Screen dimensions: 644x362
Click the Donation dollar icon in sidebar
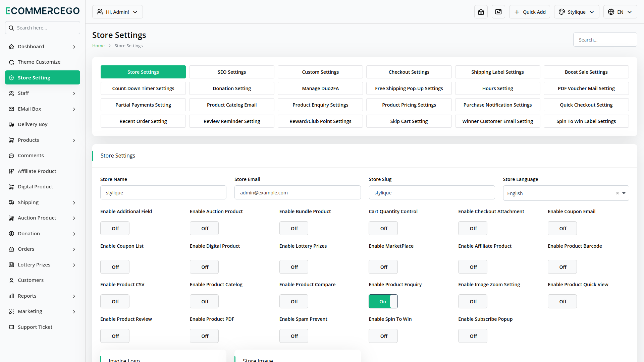point(11,234)
